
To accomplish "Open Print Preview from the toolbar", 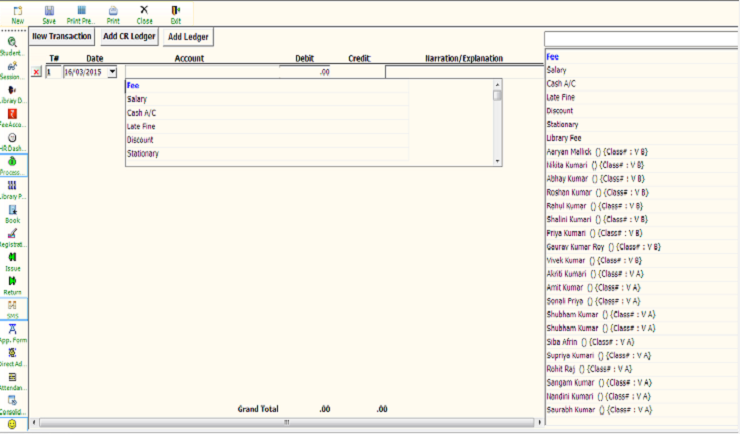I will (81, 13).
